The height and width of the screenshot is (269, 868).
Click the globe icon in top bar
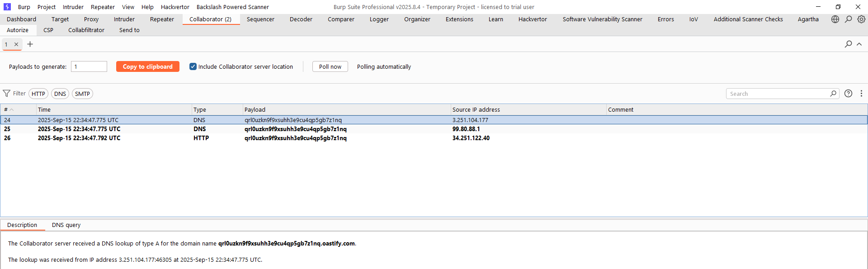pyautogui.click(x=835, y=19)
